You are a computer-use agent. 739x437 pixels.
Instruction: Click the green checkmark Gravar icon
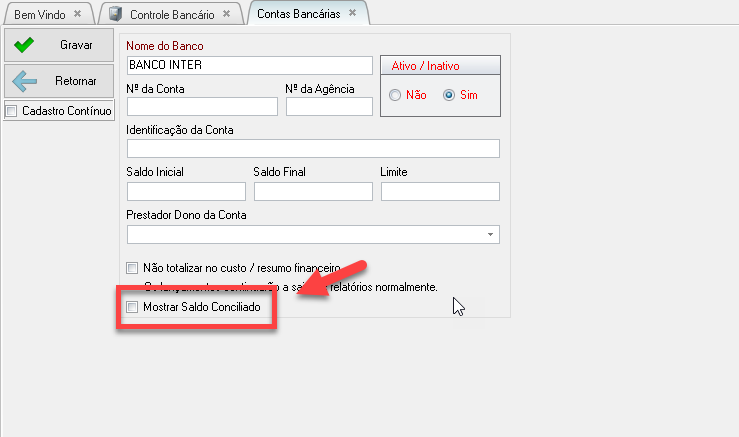pos(24,45)
